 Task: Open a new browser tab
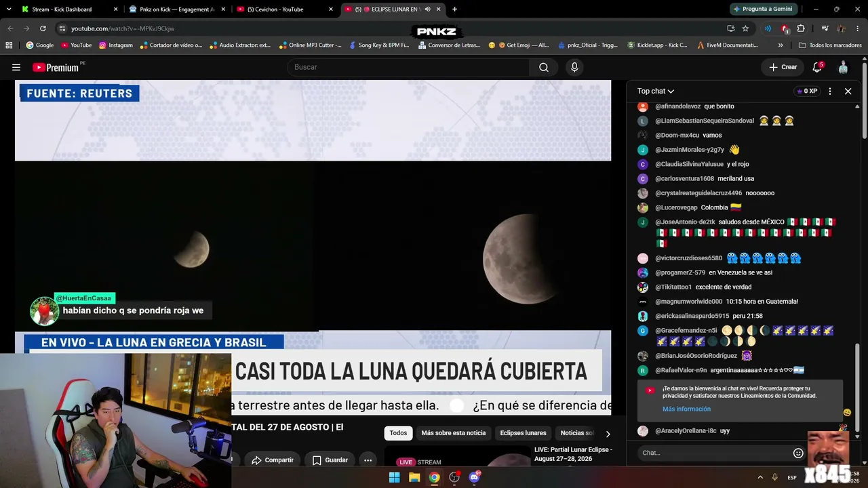pyautogui.click(x=454, y=9)
